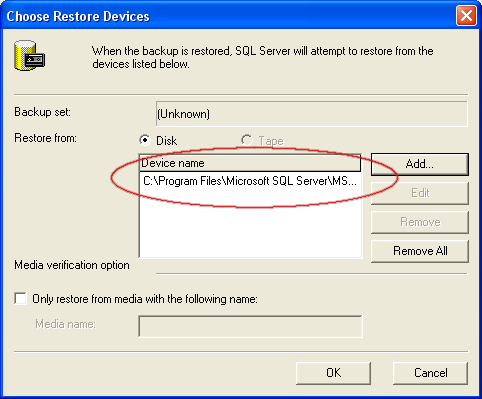Close the dialog with the red X
The height and width of the screenshot is (399, 482).
coord(466,16)
